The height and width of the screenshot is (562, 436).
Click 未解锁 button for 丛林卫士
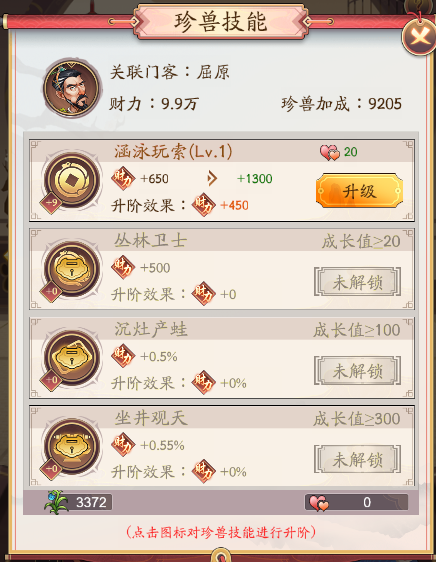tap(357, 282)
